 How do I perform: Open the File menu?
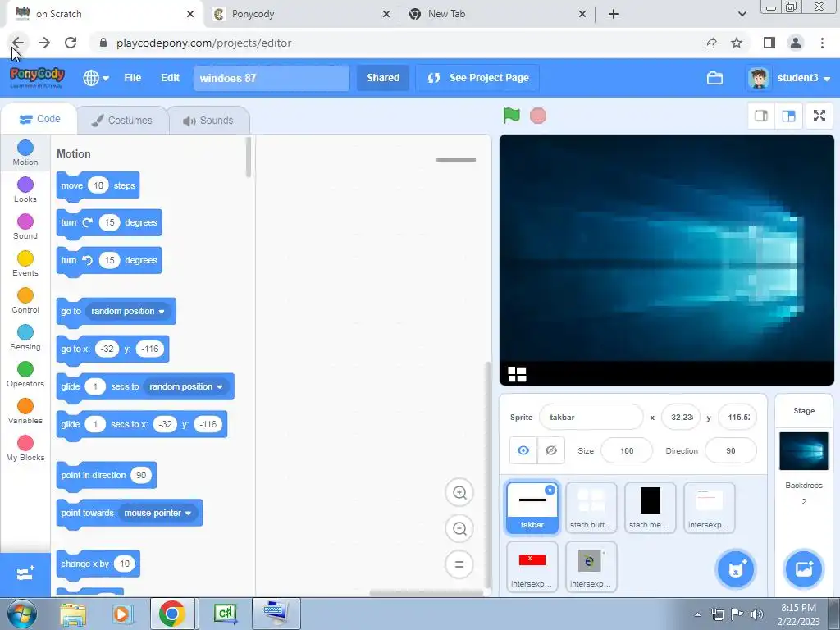(132, 78)
